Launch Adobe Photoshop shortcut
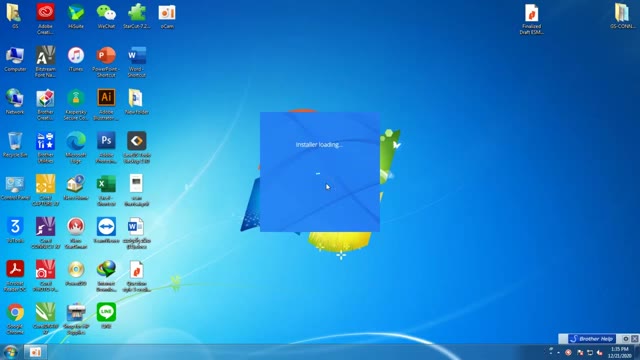Viewport: 640px width, 360px height. pos(106,147)
